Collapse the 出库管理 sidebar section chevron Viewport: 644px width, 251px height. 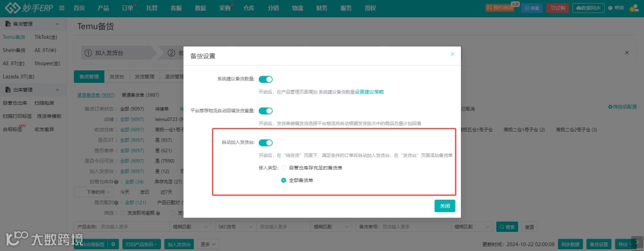click(57, 90)
